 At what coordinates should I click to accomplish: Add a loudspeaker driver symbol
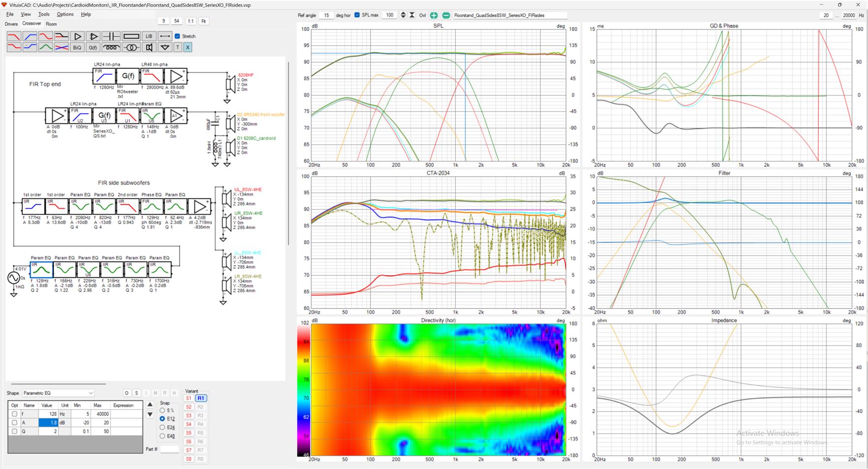point(149,47)
